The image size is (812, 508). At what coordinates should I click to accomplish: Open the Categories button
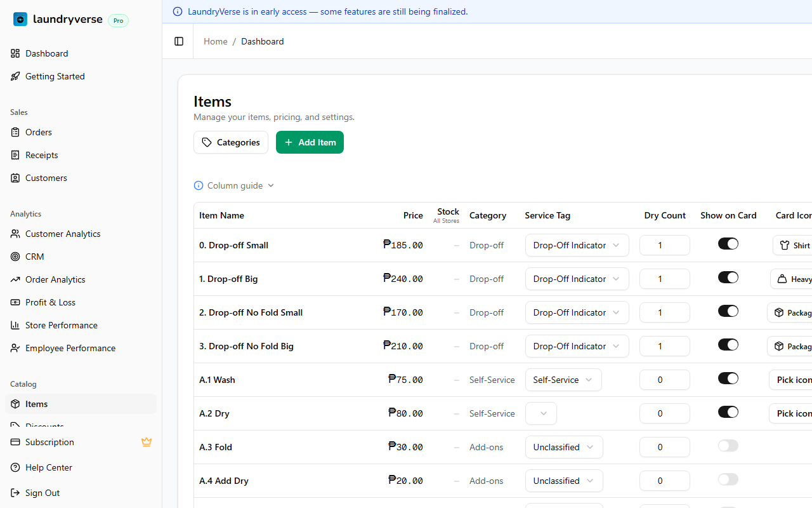tap(231, 142)
